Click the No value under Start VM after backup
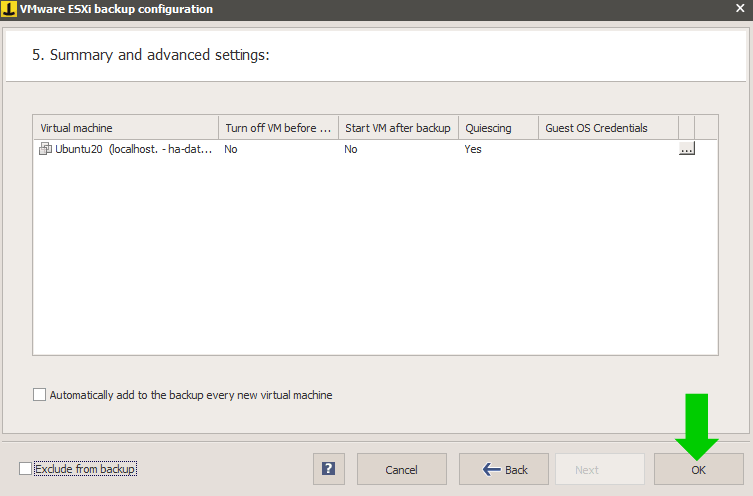The image size is (753, 496). [351, 149]
